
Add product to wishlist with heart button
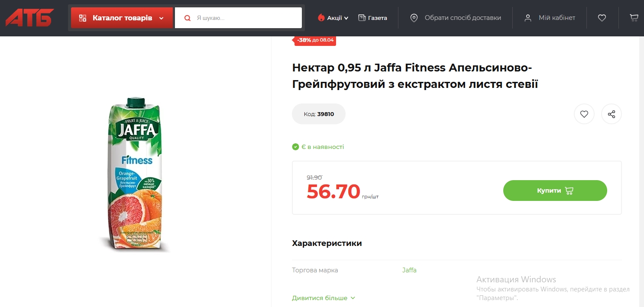[x=584, y=114]
